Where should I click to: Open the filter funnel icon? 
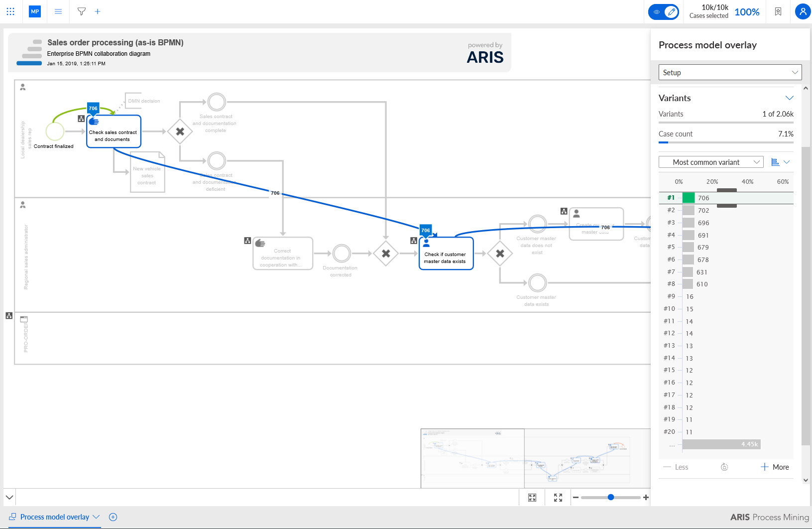[82, 11]
